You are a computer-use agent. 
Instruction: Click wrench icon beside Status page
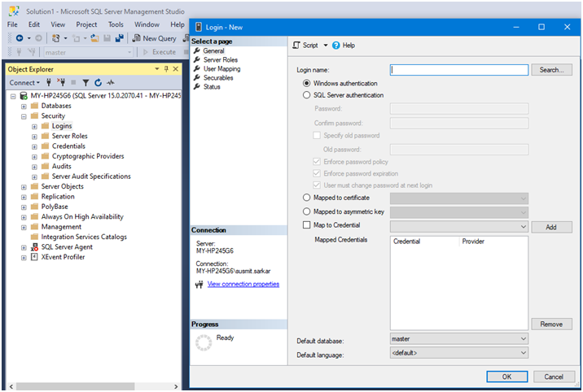[197, 86]
